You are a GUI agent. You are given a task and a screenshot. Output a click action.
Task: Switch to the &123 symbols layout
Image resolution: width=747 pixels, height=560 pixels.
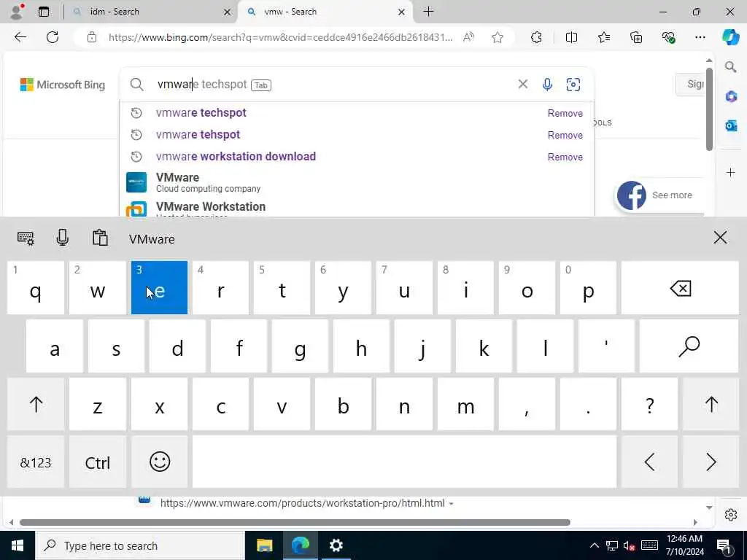[x=36, y=462]
